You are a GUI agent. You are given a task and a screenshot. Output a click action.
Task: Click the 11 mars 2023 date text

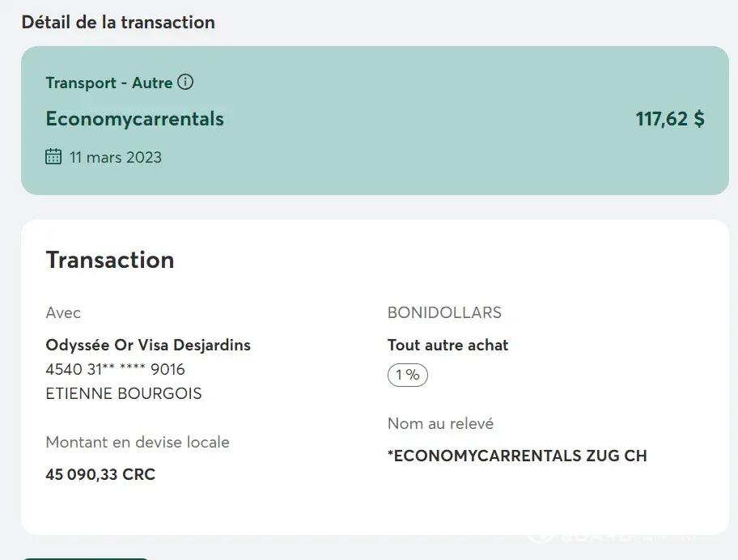[x=115, y=157]
